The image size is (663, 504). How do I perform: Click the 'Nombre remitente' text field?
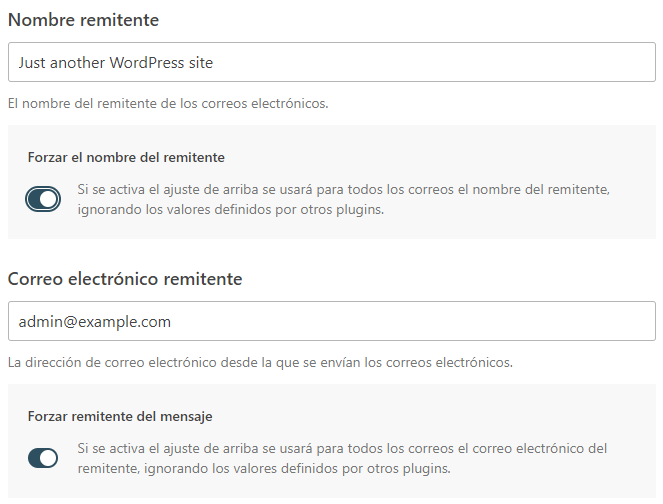[331, 62]
